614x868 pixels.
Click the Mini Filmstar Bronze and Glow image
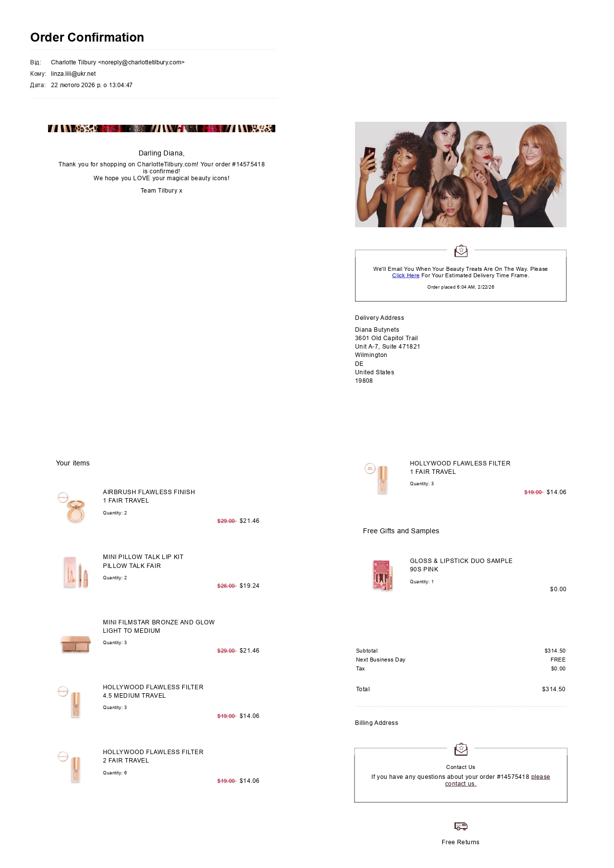76,644
